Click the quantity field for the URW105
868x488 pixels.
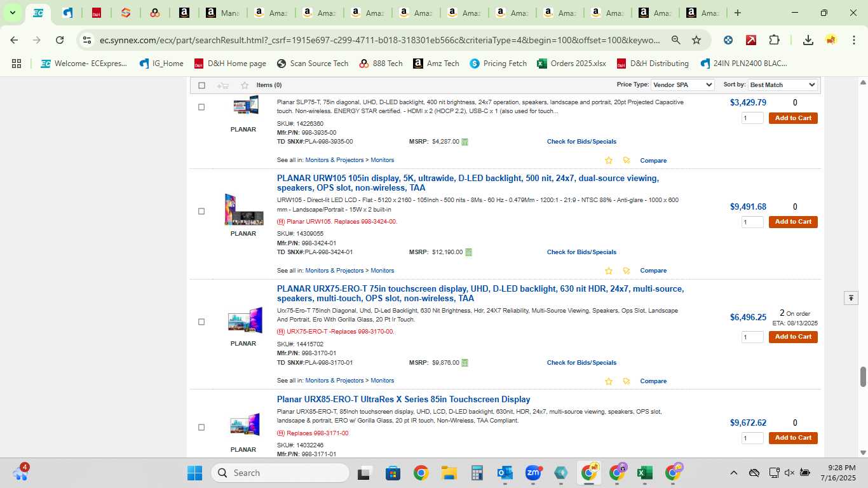(752, 222)
